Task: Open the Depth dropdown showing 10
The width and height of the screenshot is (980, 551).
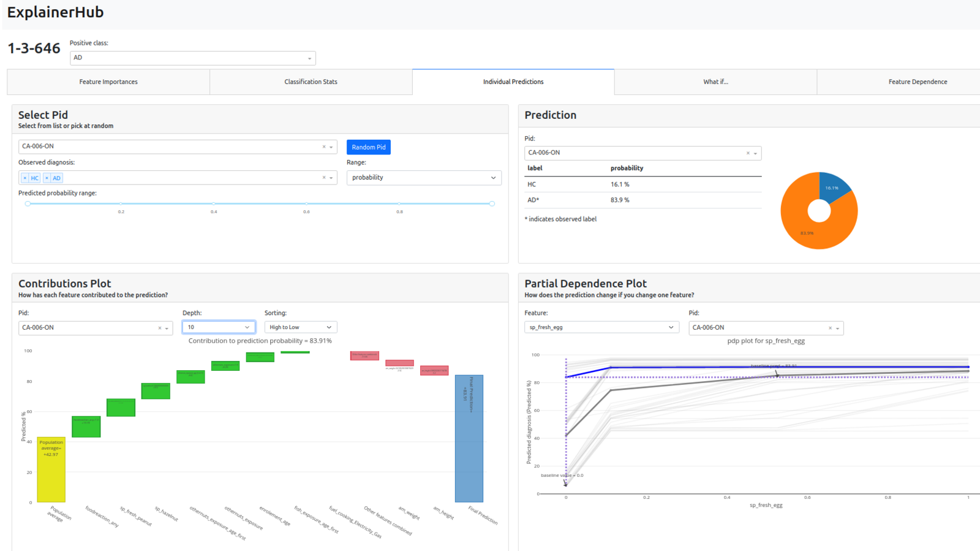Action: [x=219, y=327]
